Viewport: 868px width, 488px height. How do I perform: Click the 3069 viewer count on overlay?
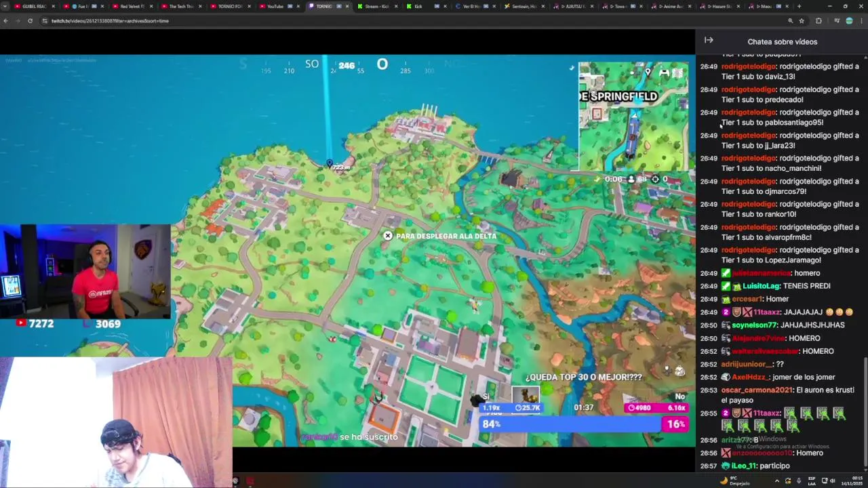pos(108,324)
